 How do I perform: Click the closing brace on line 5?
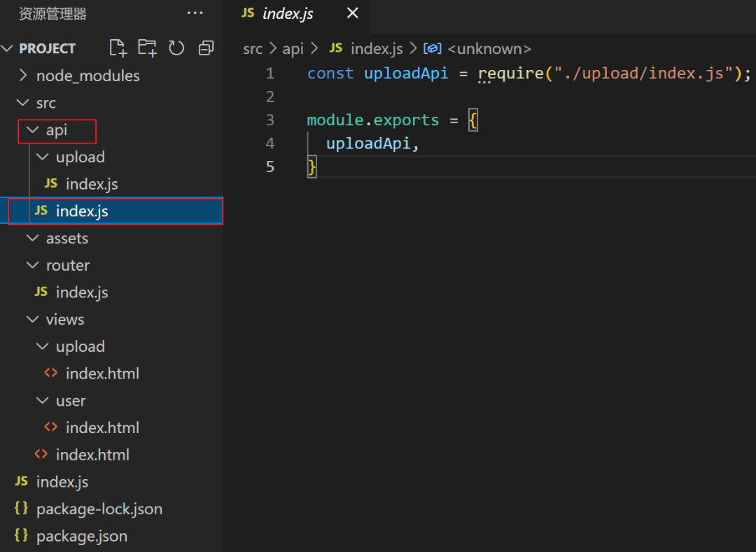(x=312, y=167)
